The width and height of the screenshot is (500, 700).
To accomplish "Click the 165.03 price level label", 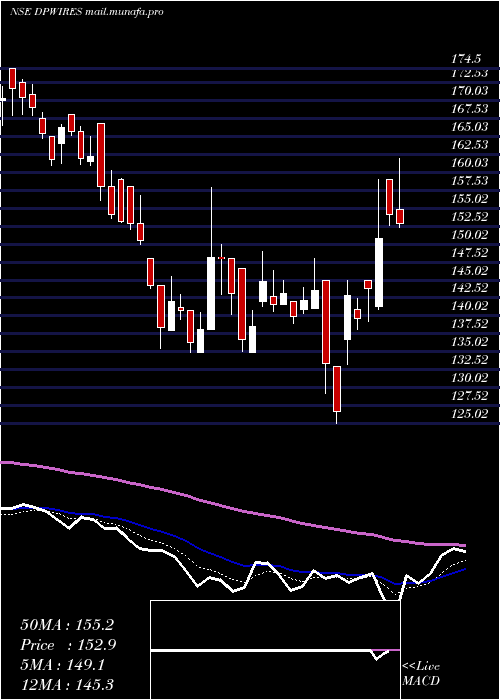I will 472,127.
